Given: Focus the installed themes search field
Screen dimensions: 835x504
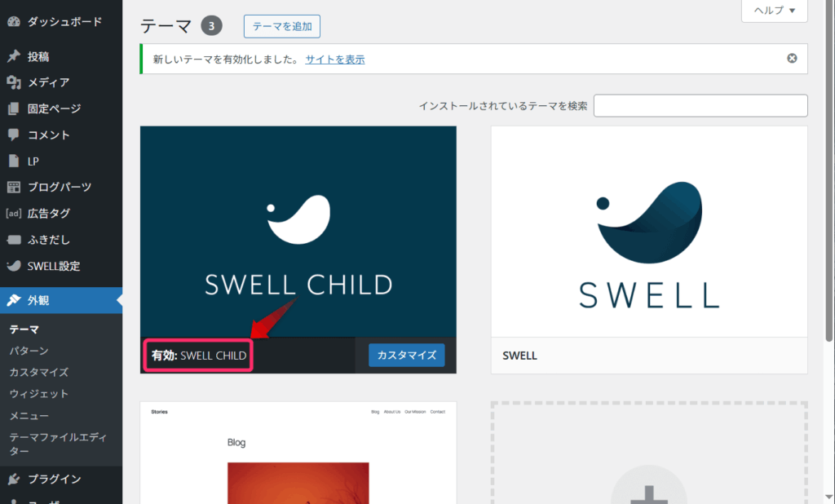Looking at the screenshot, I should point(700,105).
